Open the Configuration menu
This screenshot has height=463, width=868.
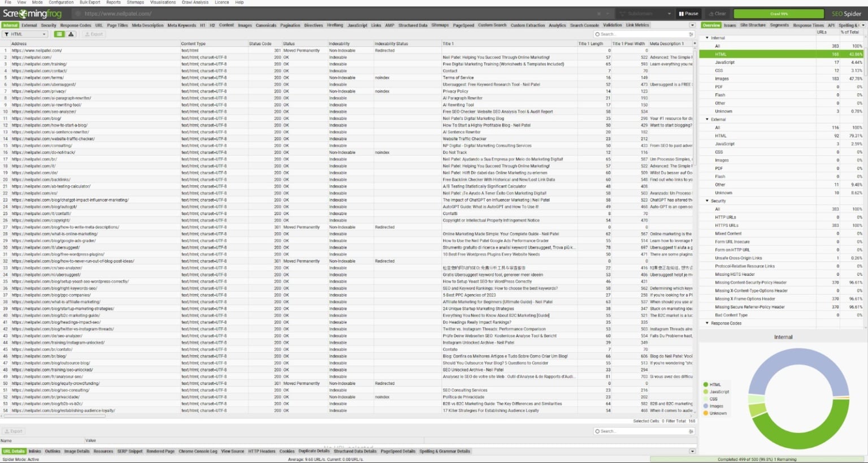point(62,2)
